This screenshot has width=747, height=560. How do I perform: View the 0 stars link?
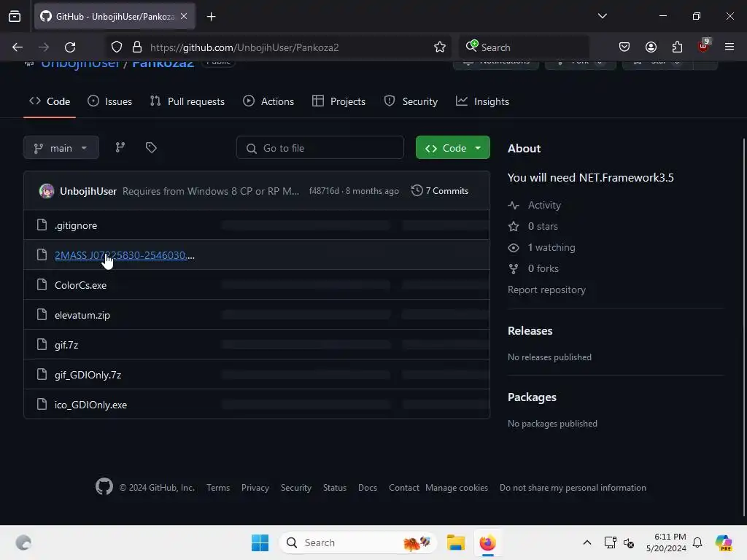click(533, 226)
